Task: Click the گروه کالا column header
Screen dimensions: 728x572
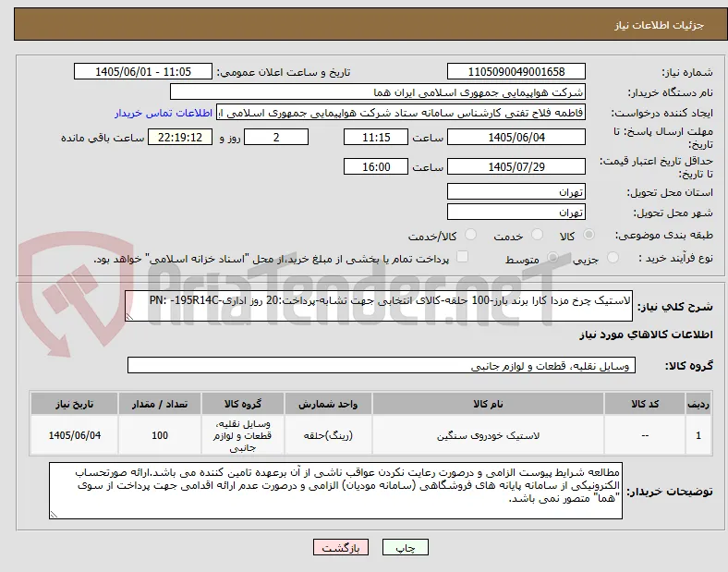Action: click(x=243, y=404)
